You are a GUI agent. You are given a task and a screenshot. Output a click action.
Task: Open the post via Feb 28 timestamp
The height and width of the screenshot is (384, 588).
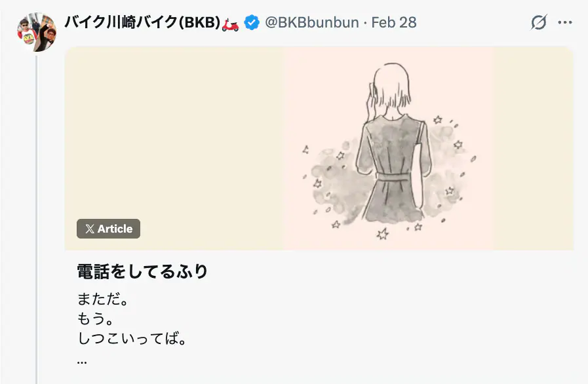[394, 22]
